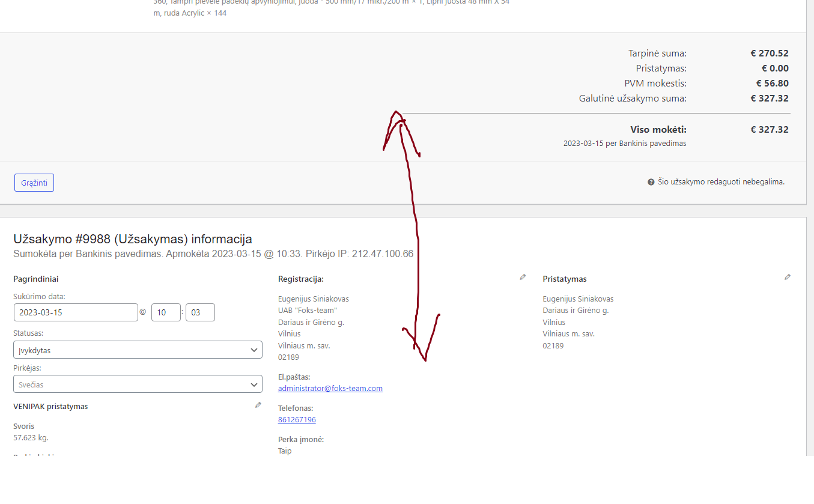Click the Perka įmonė value Taip

tap(285, 451)
